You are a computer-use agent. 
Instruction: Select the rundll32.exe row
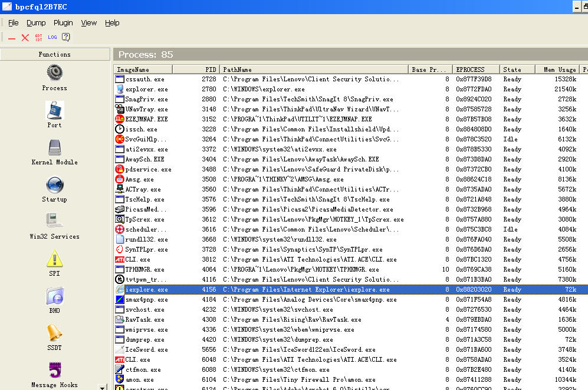(351, 239)
